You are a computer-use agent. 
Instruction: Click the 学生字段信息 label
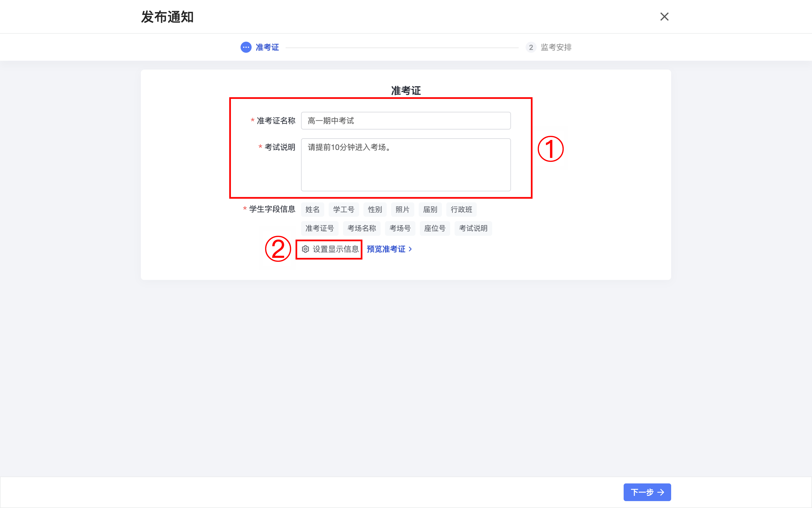coord(272,209)
